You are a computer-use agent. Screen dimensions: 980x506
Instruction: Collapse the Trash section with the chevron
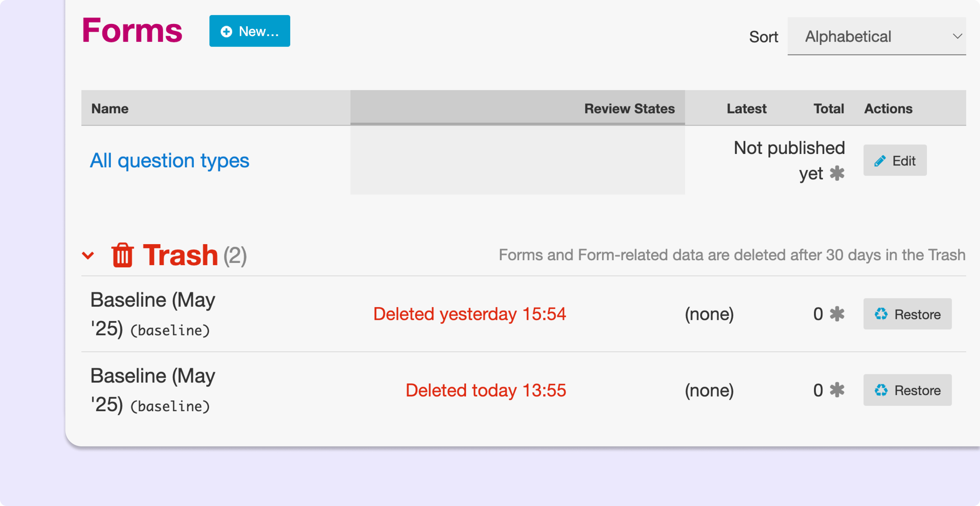point(88,256)
